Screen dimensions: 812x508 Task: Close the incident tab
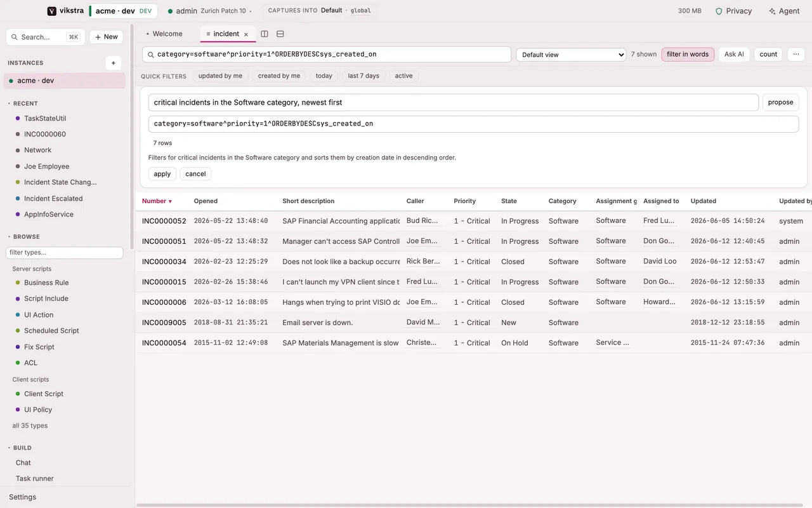coord(246,34)
